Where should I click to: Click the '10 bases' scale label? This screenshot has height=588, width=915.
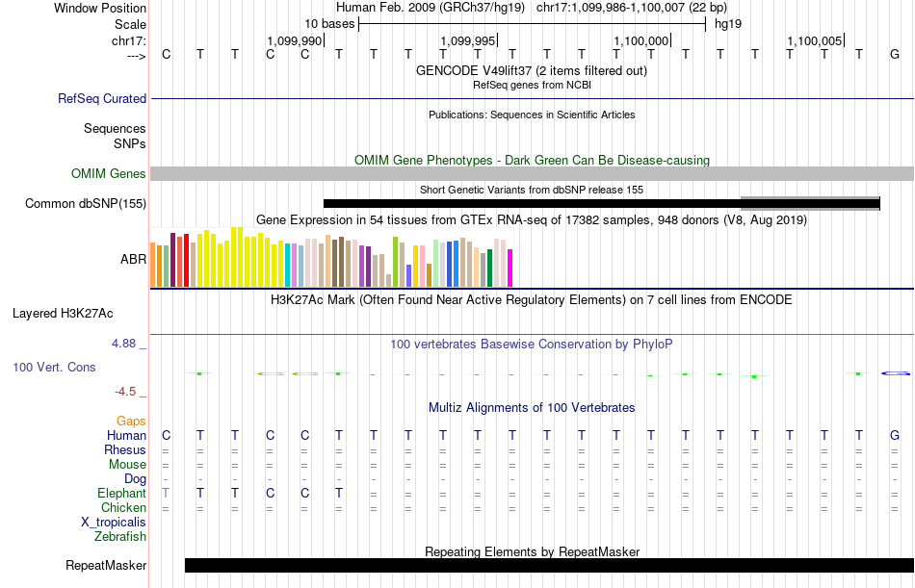329,24
